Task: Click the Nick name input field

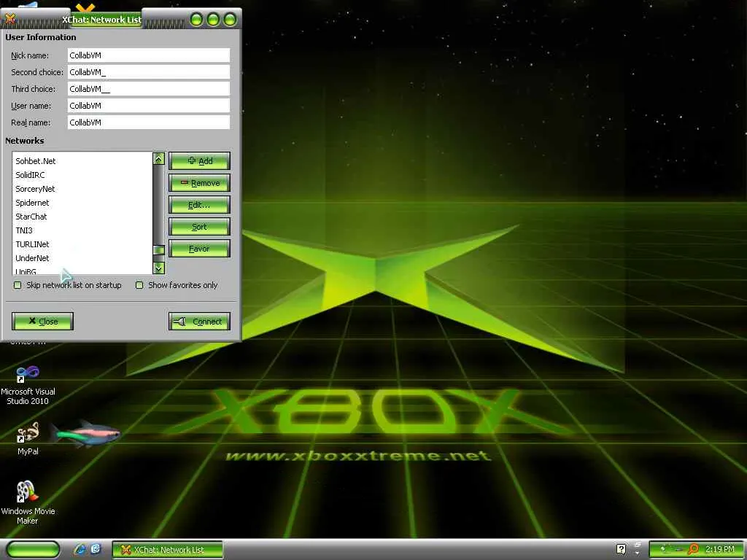Action: click(x=149, y=55)
